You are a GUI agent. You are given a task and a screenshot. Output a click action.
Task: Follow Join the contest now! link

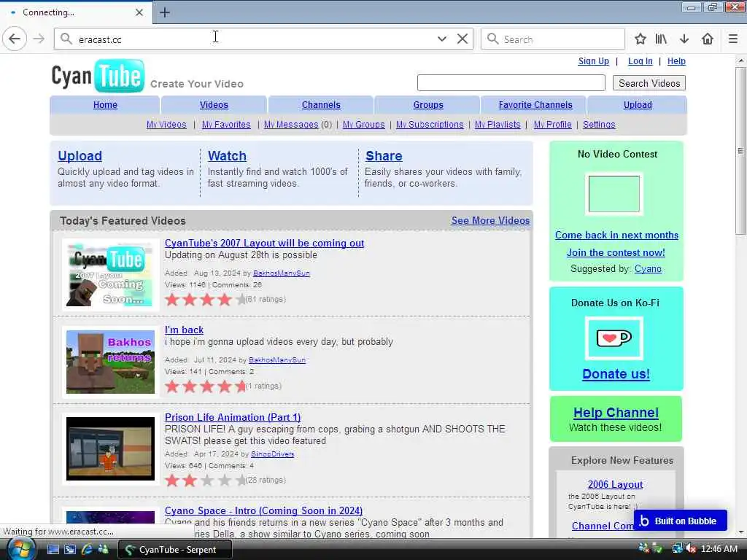coord(616,252)
